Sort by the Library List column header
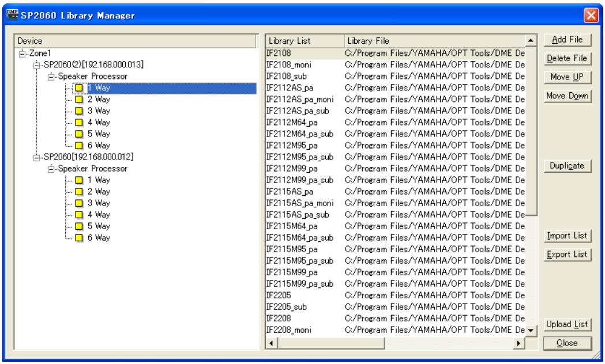The height and width of the screenshot is (364, 605). tap(305, 41)
